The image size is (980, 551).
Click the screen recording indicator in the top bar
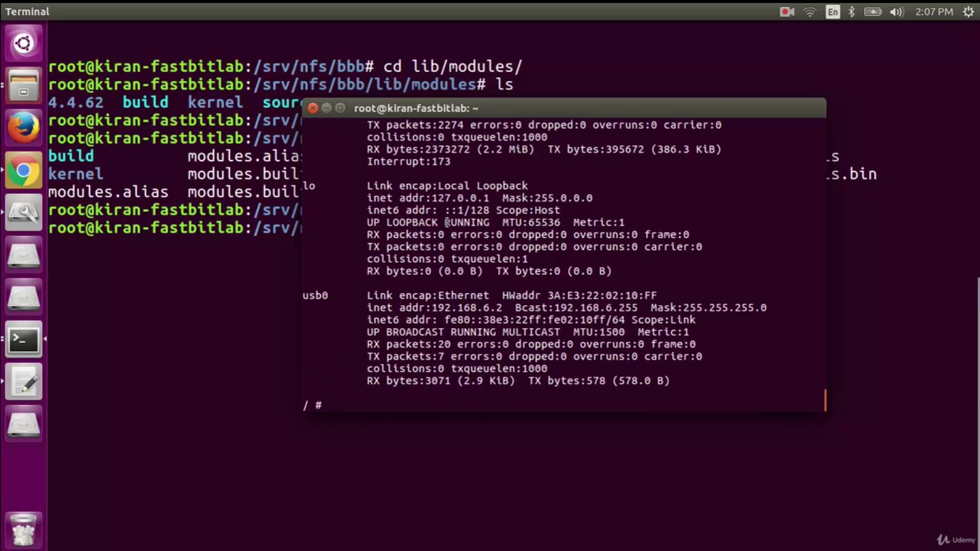787,12
